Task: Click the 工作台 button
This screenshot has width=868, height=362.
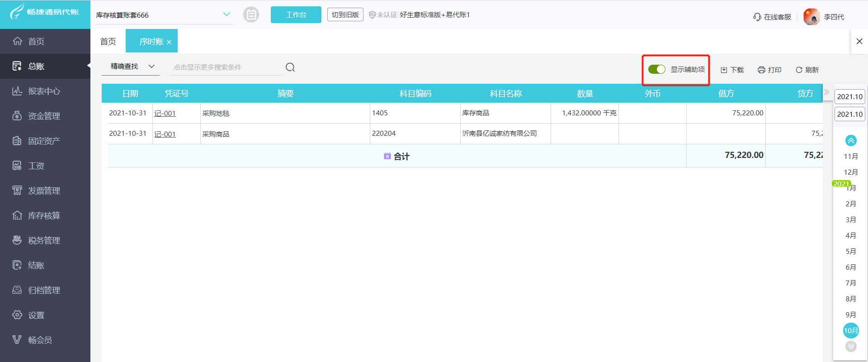Action: 296,14
